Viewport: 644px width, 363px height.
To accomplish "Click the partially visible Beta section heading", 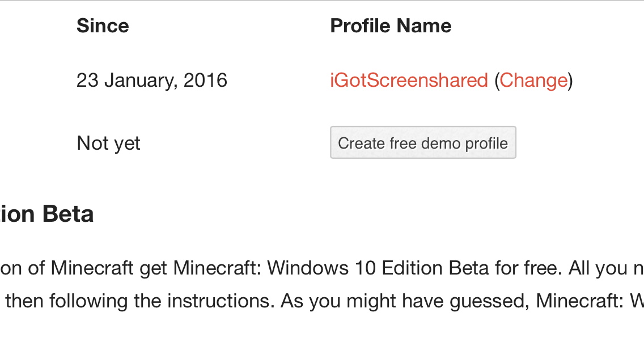I will pos(47,214).
